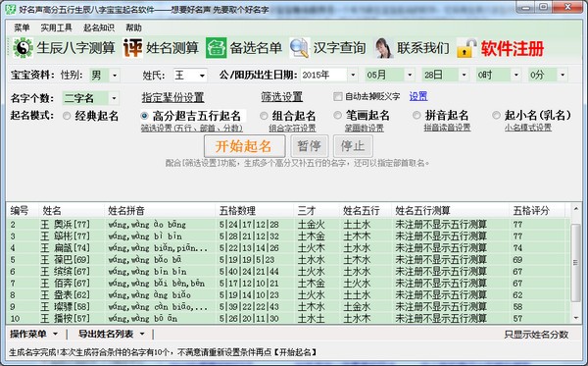
Task: Open 笔画数设置 link
Action: pyautogui.click(x=365, y=128)
